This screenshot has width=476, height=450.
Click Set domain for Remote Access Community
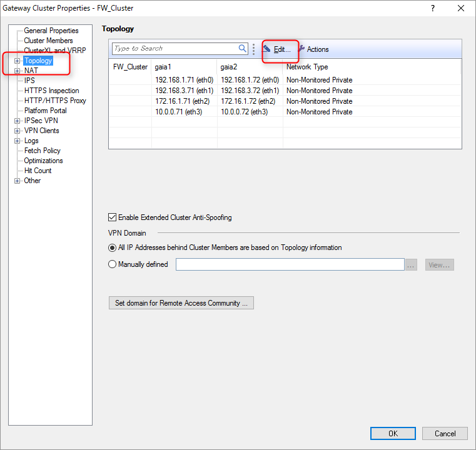click(x=181, y=303)
